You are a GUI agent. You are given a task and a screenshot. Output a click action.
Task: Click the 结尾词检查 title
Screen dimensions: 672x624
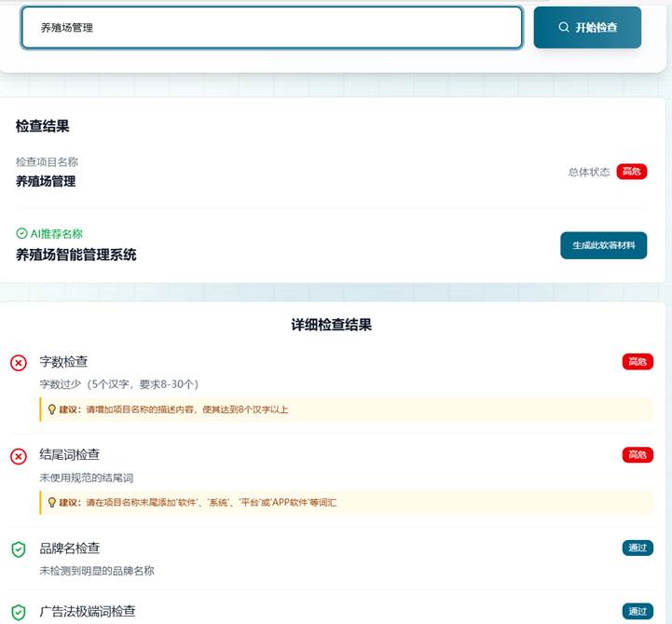tap(69, 454)
